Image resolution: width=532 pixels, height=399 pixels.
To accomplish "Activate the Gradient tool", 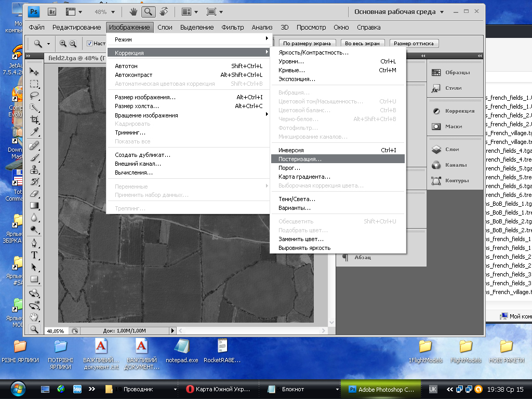I will pyautogui.click(x=35, y=205).
